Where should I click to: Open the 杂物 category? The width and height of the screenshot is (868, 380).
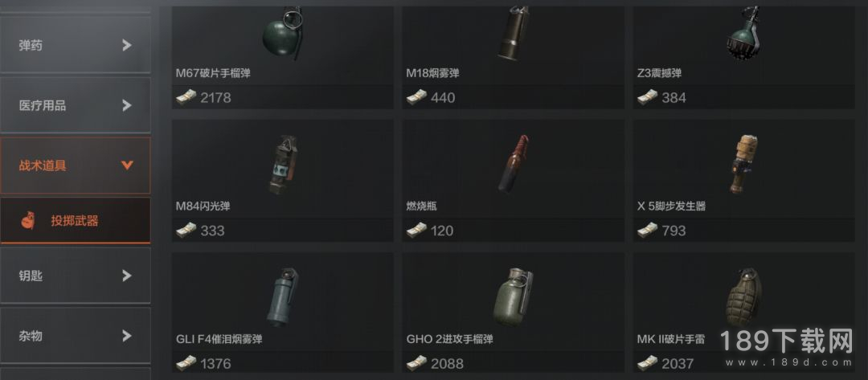coord(76,336)
